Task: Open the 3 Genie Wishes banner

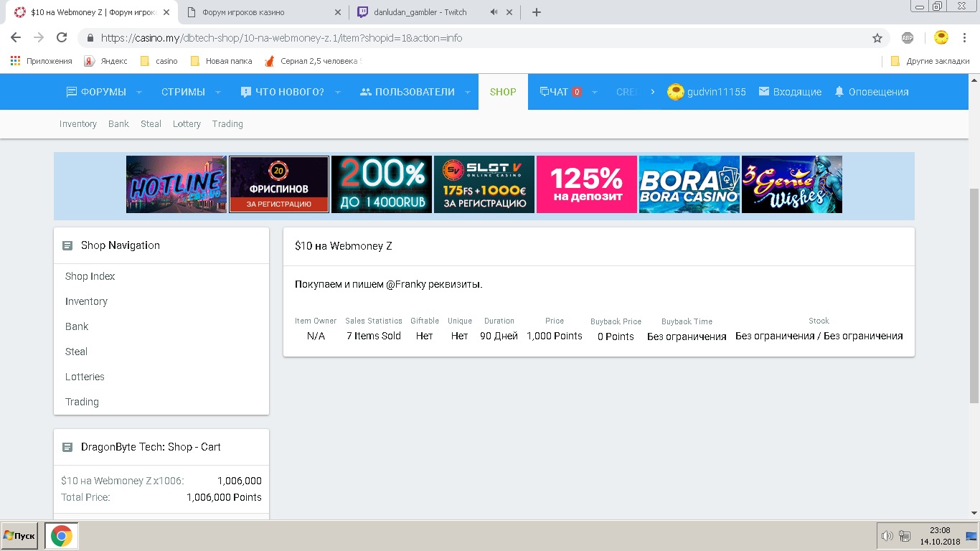Action: coord(792,184)
